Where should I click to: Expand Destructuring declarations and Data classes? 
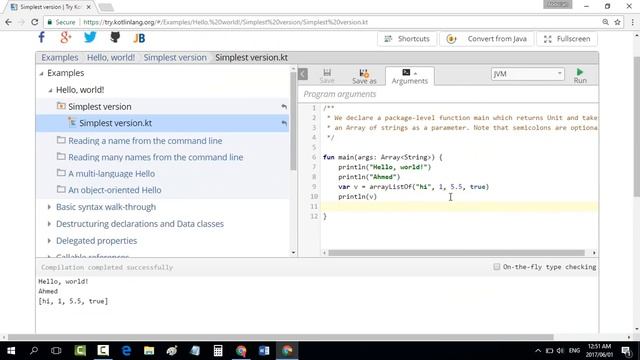tap(49, 224)
